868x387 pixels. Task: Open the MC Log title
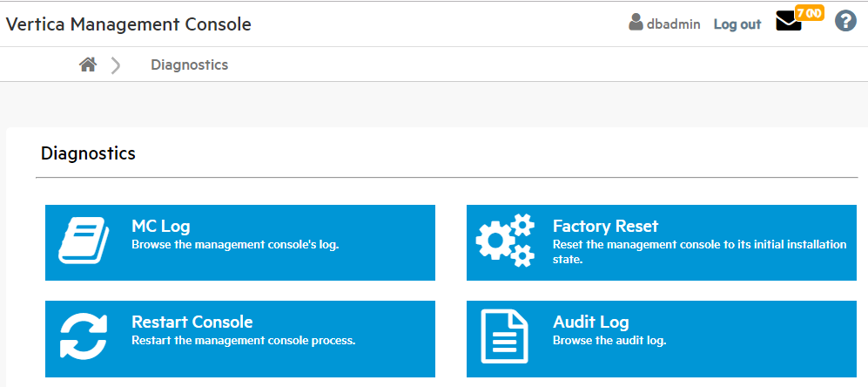click(160, 227)
